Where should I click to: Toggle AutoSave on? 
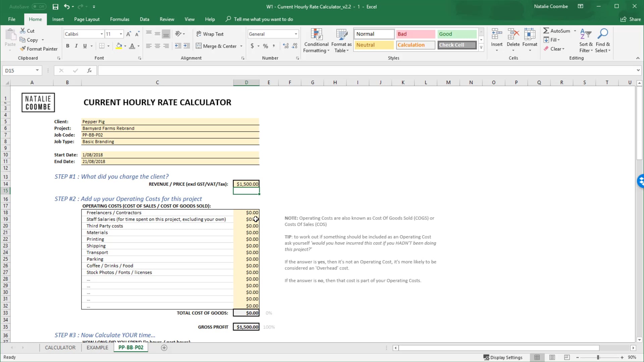tap(39, 6)
